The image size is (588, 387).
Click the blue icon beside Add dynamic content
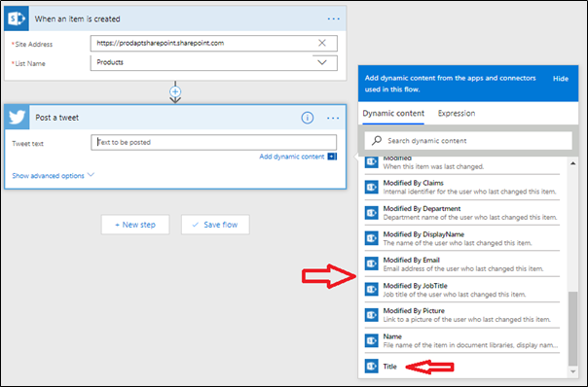332,157
